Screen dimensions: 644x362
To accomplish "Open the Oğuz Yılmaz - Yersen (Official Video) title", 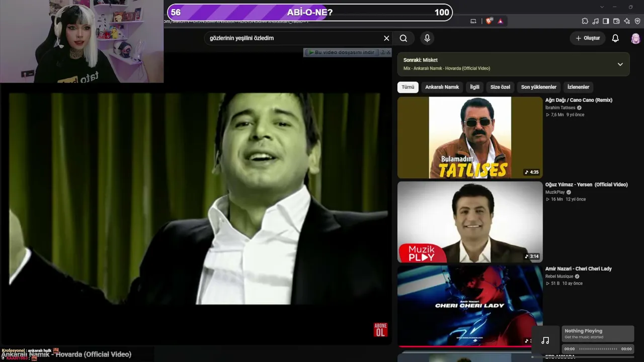I will click(587, 185).
